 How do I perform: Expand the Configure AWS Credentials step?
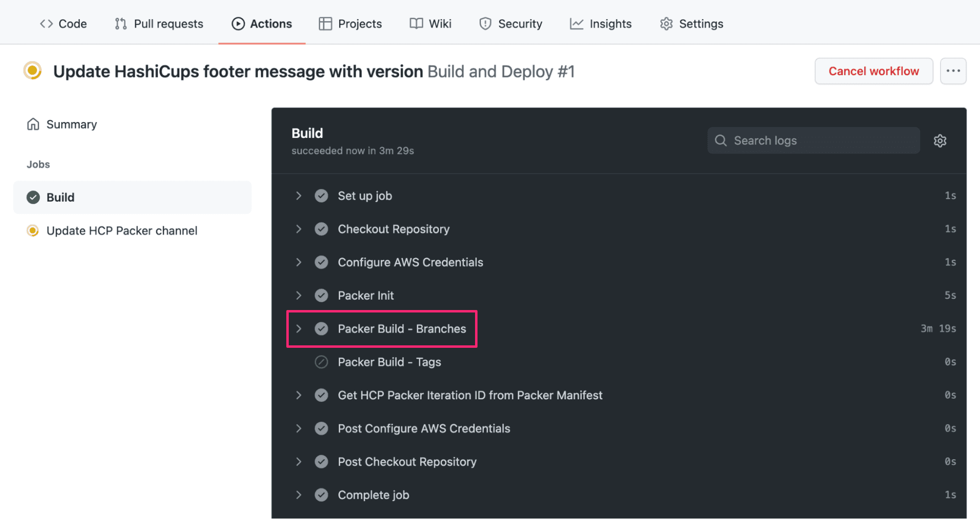[299, 262]
